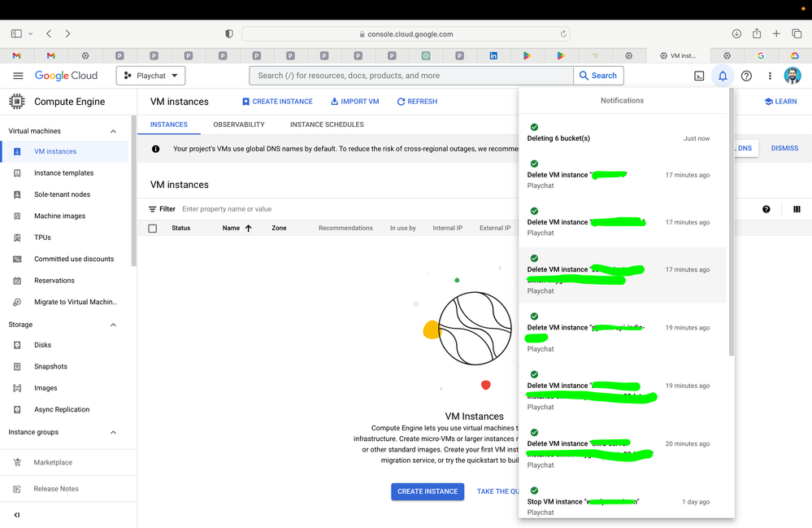Image resolution: width=812 pixels, height=528 pixels.
Task: Tick the select-all instances checkbox
Action: point(152,229)
